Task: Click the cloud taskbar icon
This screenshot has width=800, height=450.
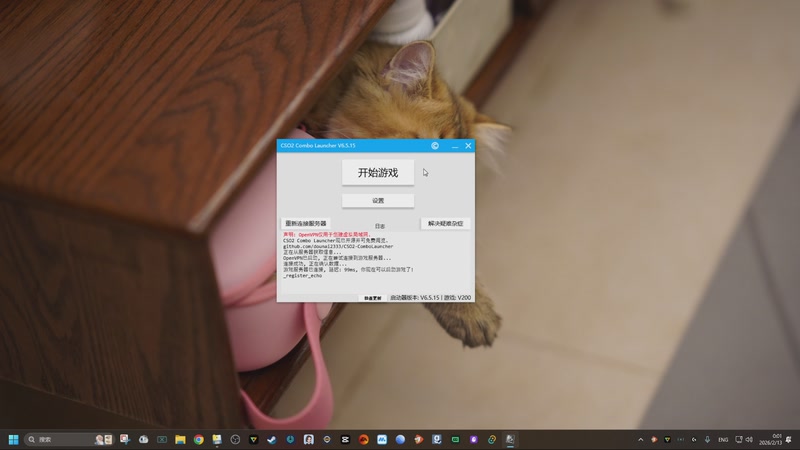Action: pos(143,439)
